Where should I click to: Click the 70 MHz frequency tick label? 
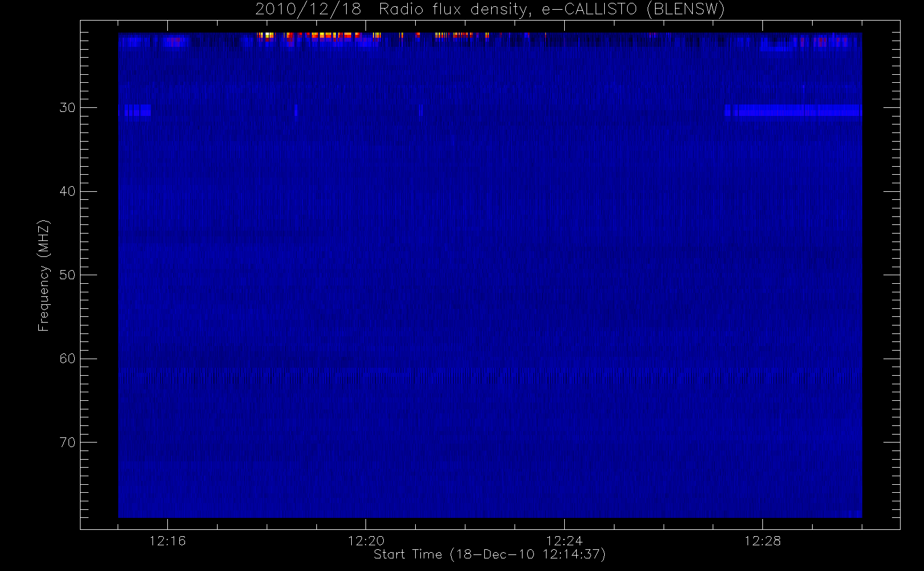coord(67,443)
